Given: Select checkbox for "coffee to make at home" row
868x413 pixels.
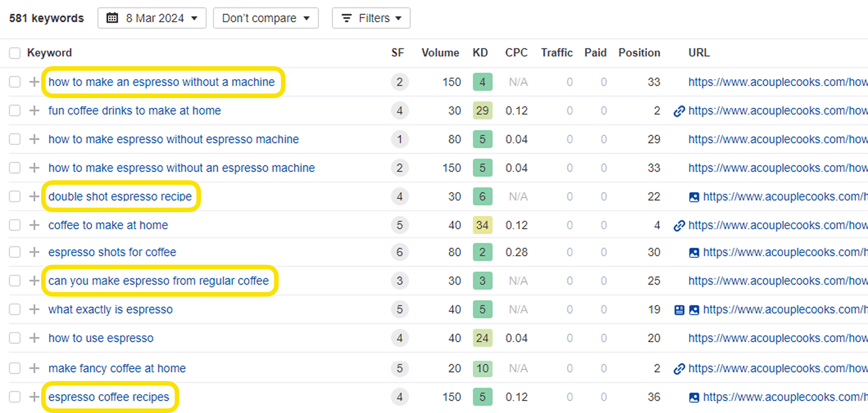Looking at the screenshot, I should coord(14,224).
